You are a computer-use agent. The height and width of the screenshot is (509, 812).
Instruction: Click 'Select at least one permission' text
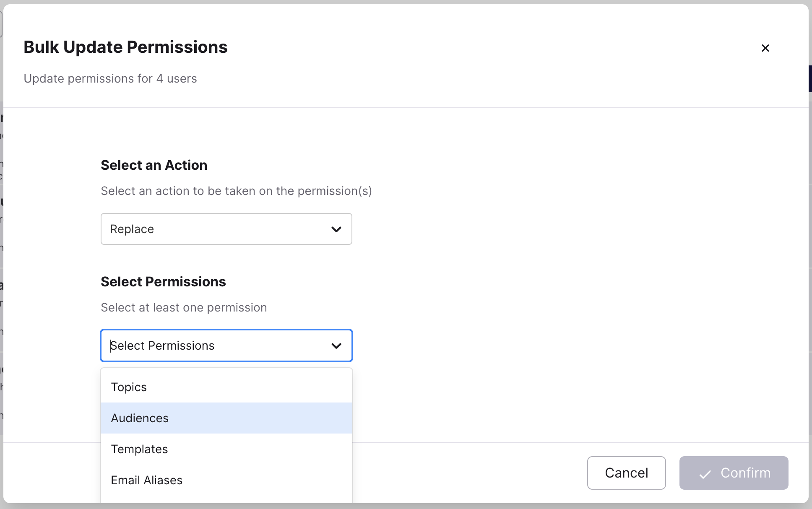click(x=184, y=307)
